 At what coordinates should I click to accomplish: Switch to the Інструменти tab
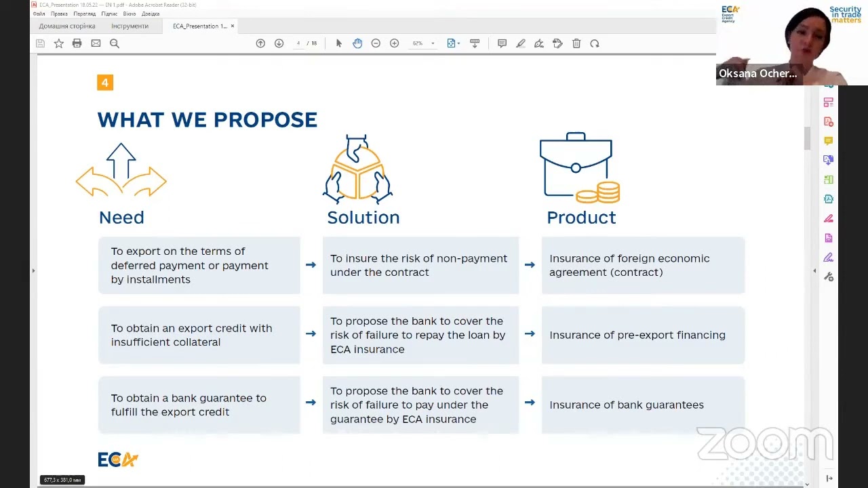(x=130, y=26)
